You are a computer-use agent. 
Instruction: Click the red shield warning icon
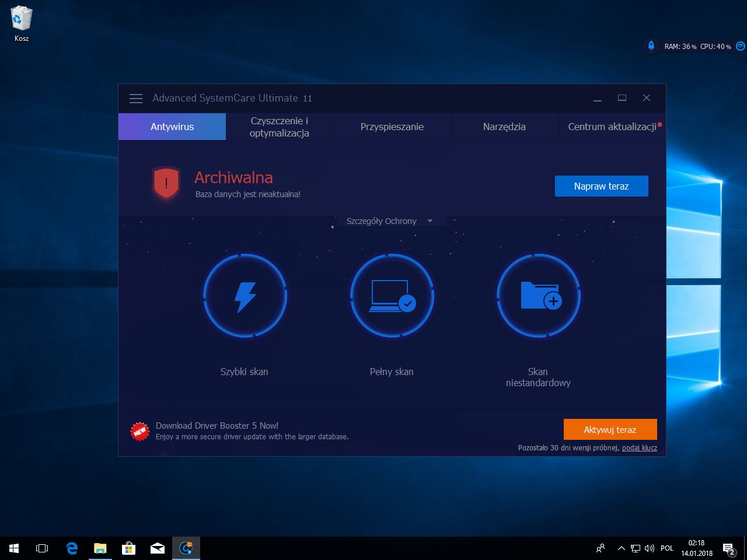(x=166, y=183)
